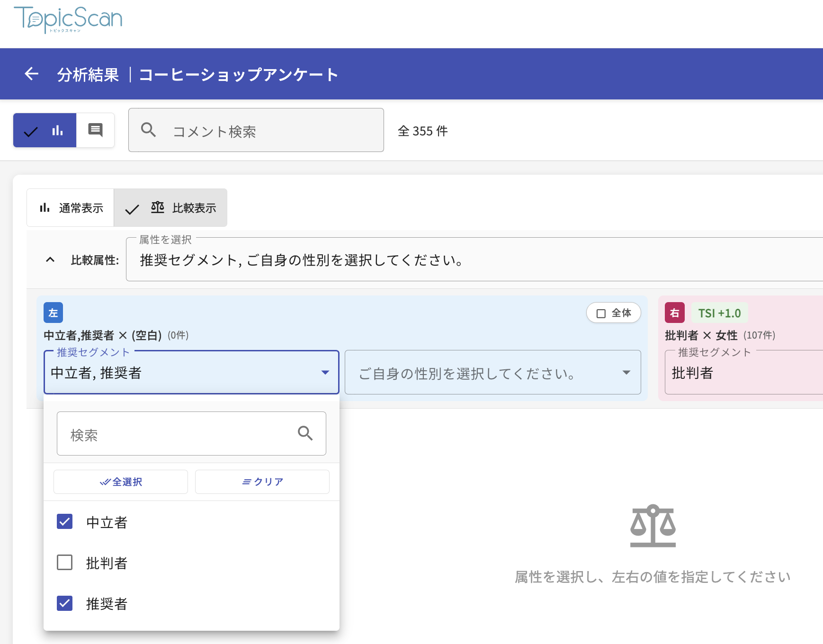Check the 批判者 checkbox
Viewport: 823px width, 644px height.
65,563
